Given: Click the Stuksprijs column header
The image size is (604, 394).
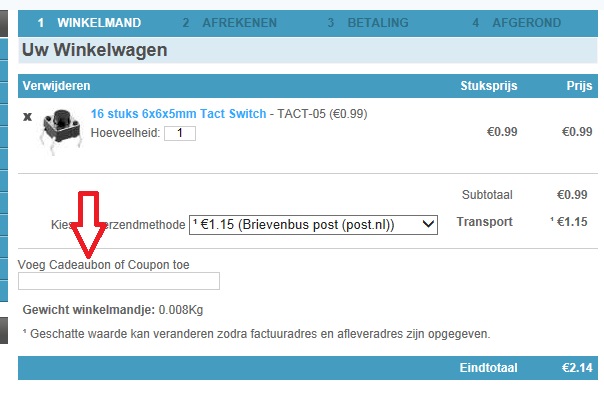Looking at the screenshot, I should click(x=489, y=86).
